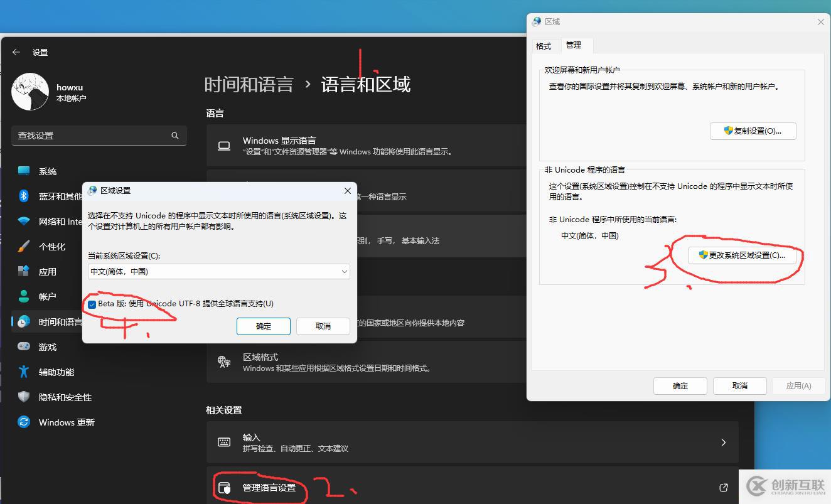This screenshot has width=831, height=504.
Task: Open the howxu account avatar
Action: pos(30,92)
